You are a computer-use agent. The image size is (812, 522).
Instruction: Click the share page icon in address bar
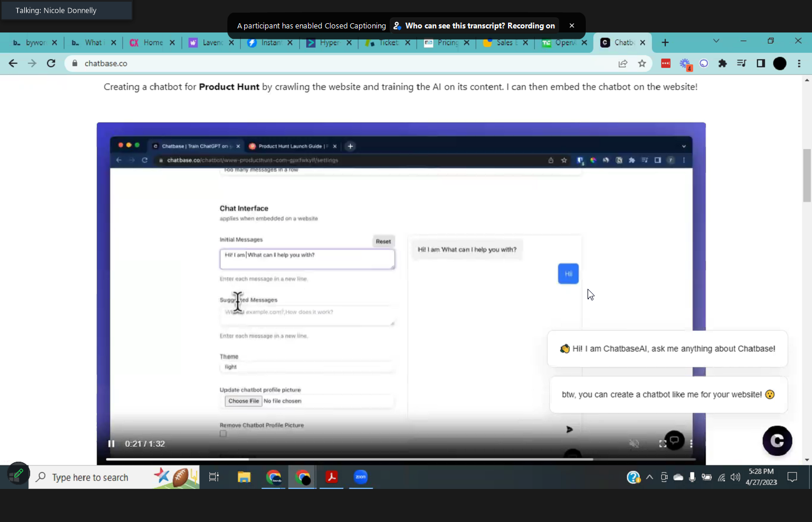point(623,64)
